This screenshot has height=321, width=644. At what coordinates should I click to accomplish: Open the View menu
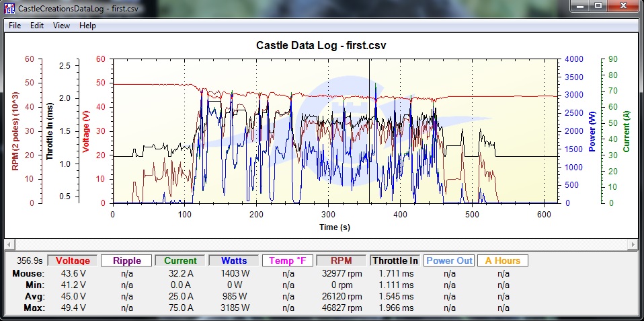[x=61, y=26]
